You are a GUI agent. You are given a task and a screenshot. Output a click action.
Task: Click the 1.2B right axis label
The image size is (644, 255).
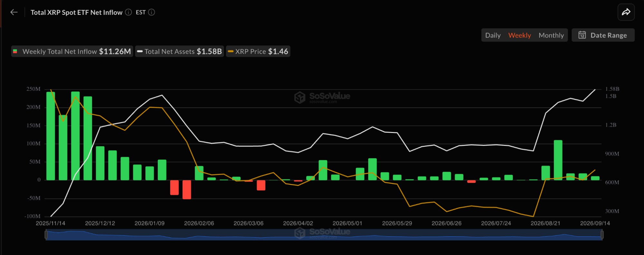click(611, 125)
